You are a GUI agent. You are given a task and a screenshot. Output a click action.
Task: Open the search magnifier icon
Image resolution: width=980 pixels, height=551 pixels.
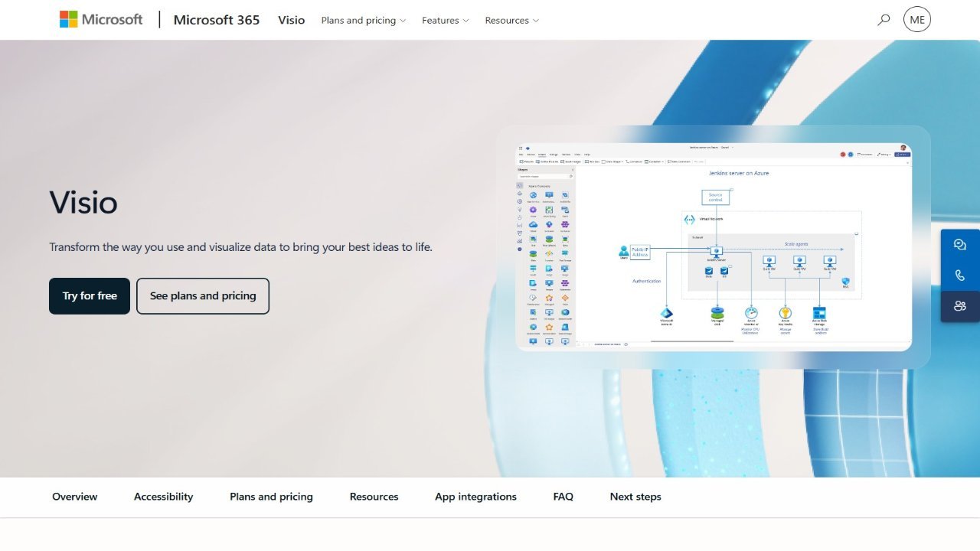pyautogui.click(x=884, y=20)
